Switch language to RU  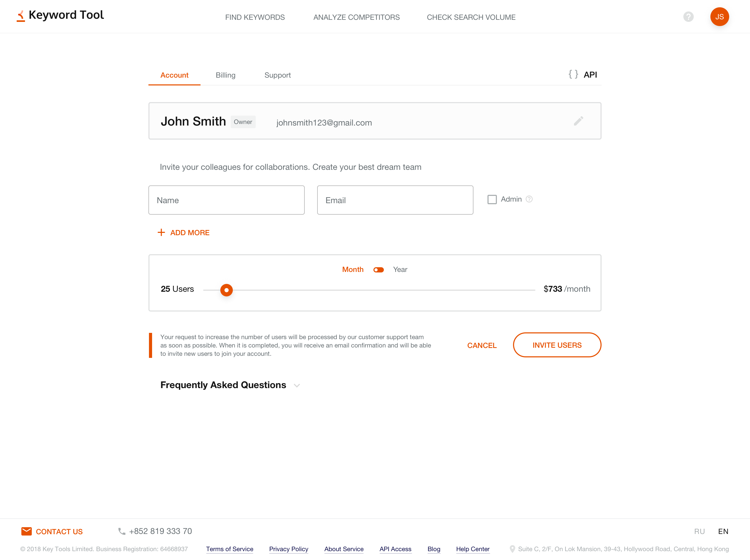click(699, 531)
